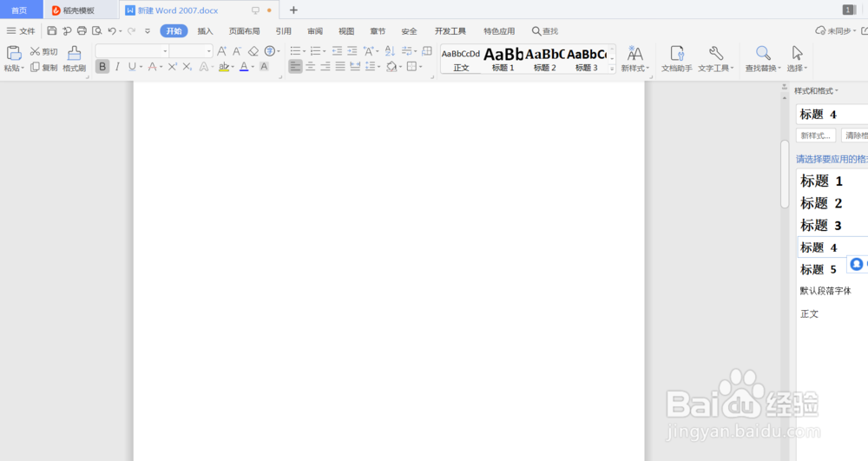Click the text highlight color button
The height and width of the screenshot is (461, 868).
(x=223, y=67)
